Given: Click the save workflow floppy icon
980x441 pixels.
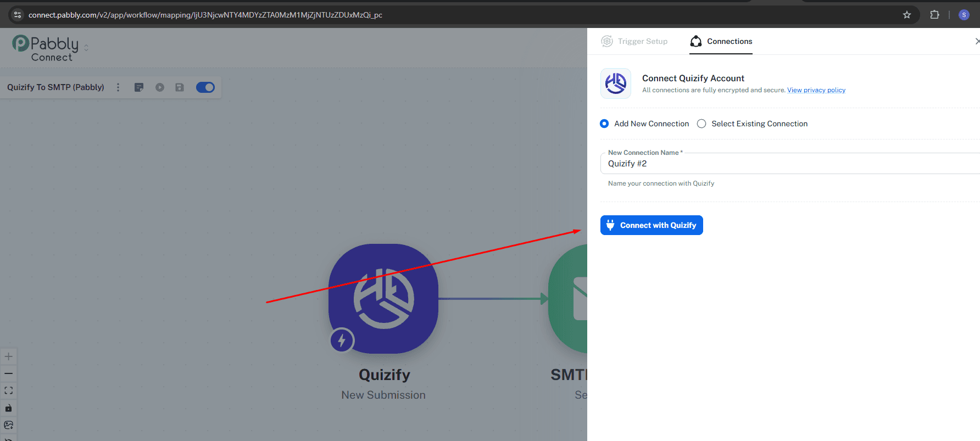Looking at the screenshot, I should [x=180, y=87].
